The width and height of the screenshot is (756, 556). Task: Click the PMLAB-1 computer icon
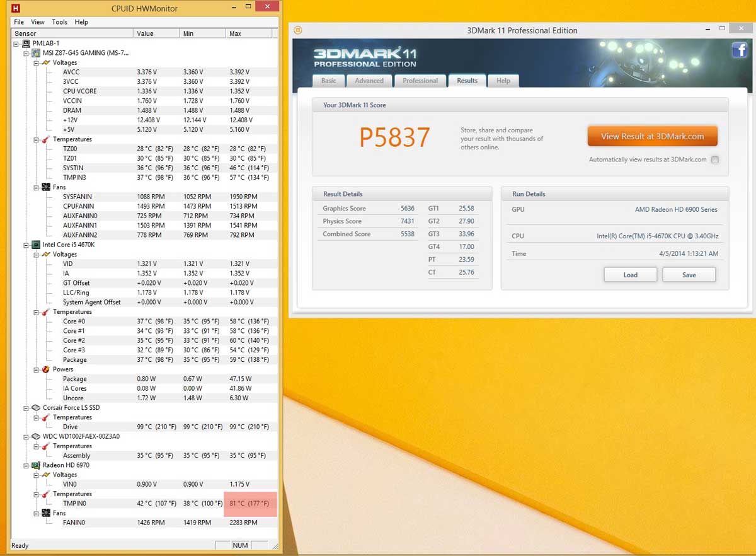[26, 43]
